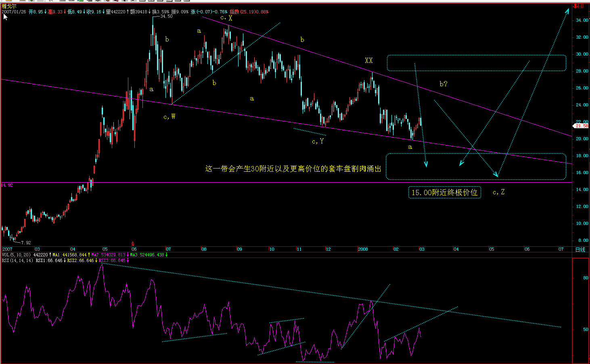Click the month 09 marker on the time axis
590x364 pixels.
[x=239, y=249]
